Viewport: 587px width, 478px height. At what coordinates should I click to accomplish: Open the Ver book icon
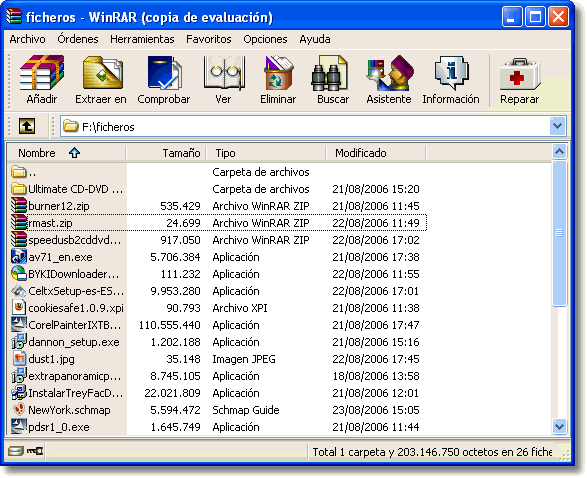coord(224,73)
